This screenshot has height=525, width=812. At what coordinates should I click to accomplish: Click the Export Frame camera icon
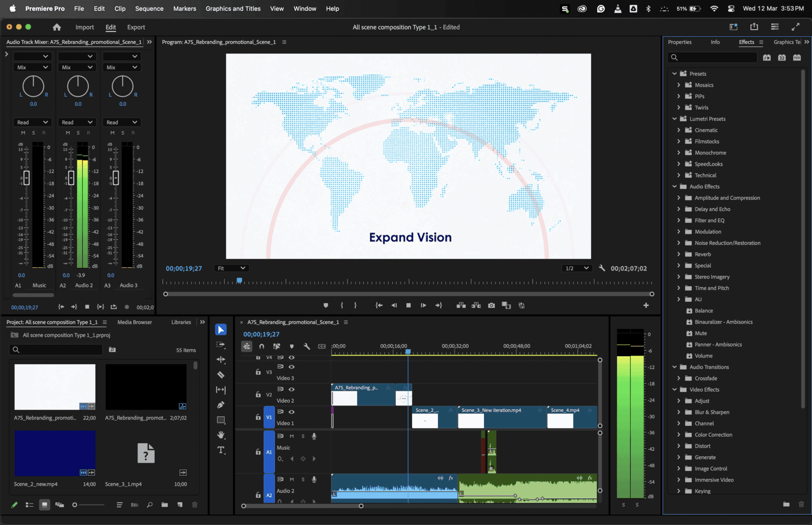click(492, 305)
